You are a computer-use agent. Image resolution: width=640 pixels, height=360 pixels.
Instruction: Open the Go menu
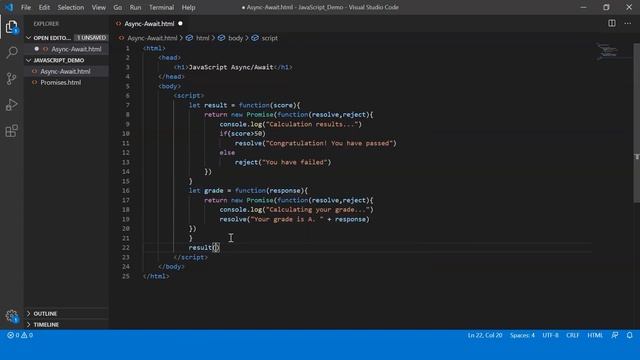coord(118,7)
